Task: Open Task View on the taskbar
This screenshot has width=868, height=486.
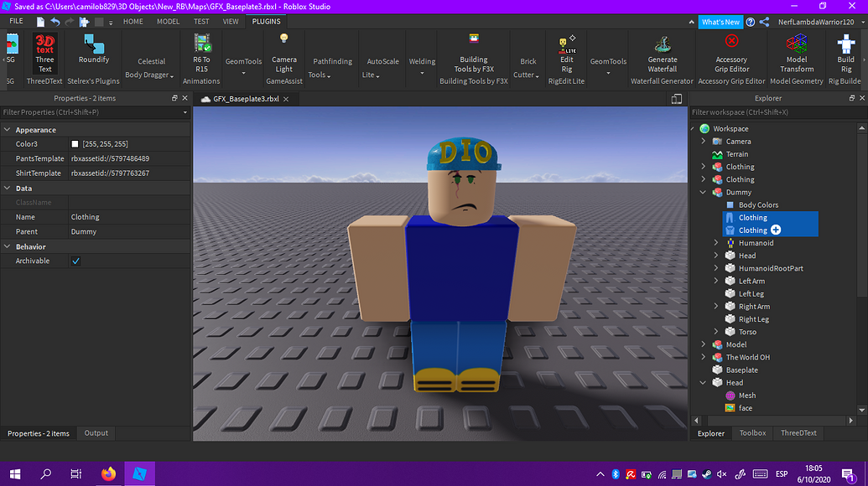Action: pyautogui.click(x=75, y=473)
